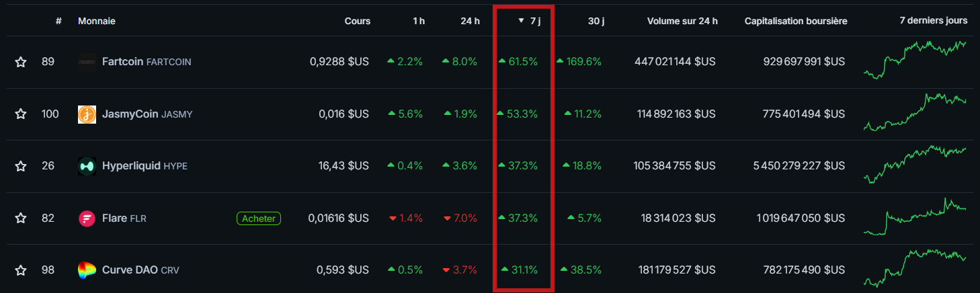Star Hyperliquid to add to watchlist

tap(21, 166)
